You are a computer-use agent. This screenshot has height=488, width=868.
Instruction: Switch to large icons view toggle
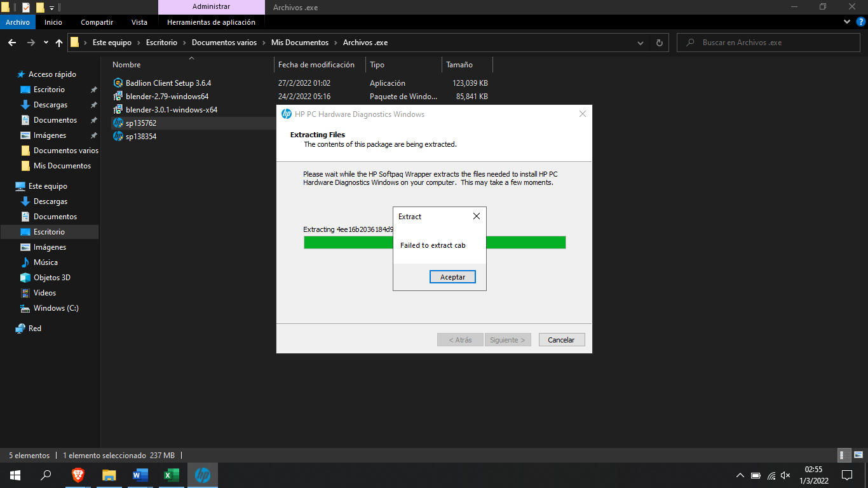tap(857, 455)
